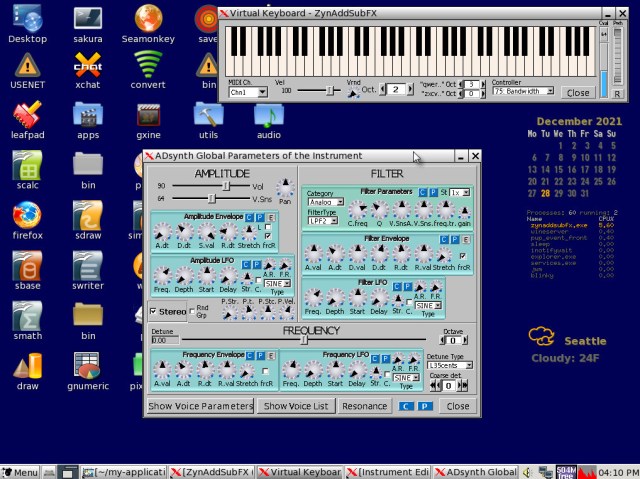
Task: Open the Menu button in the taskbar
Action: 21,471
